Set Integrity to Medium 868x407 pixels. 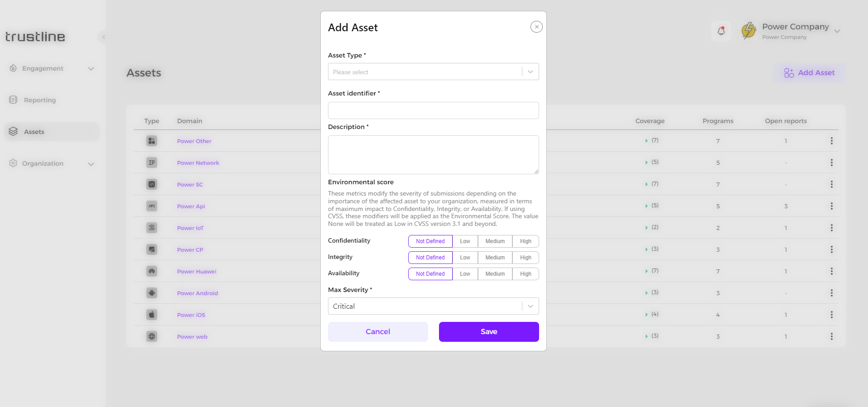[495, 258]
